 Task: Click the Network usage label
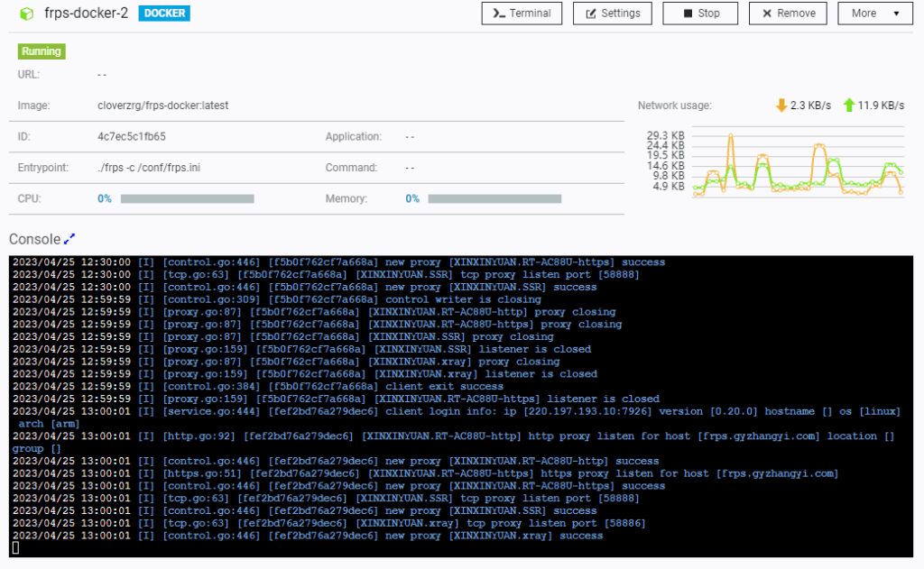coord(675,106)
